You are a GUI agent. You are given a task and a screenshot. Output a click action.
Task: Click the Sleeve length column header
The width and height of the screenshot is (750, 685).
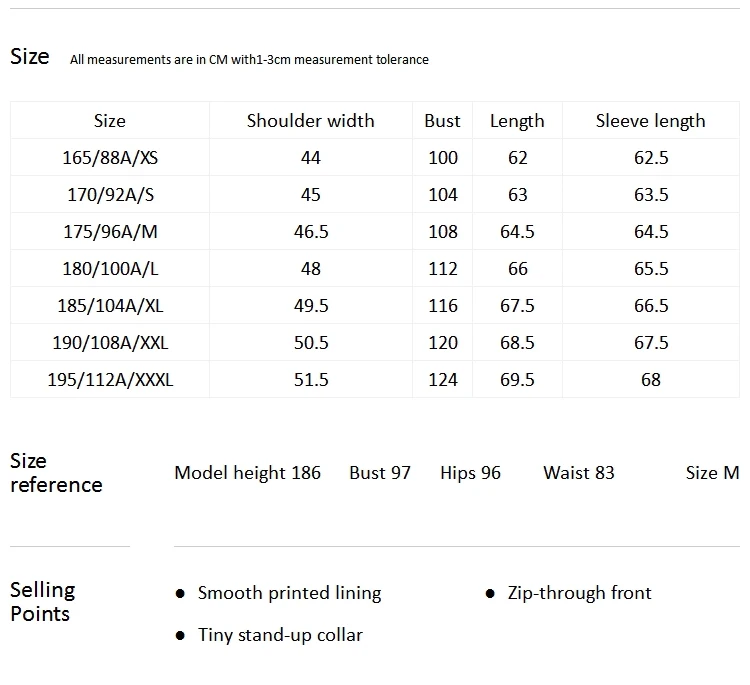[651, 121]
